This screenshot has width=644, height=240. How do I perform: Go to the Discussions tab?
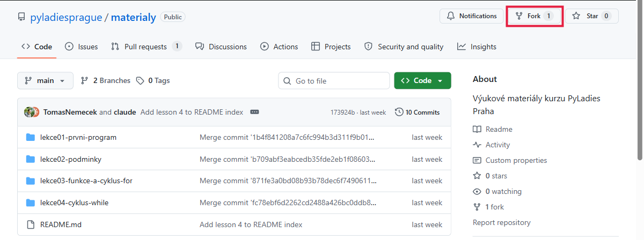click(221, 47)
